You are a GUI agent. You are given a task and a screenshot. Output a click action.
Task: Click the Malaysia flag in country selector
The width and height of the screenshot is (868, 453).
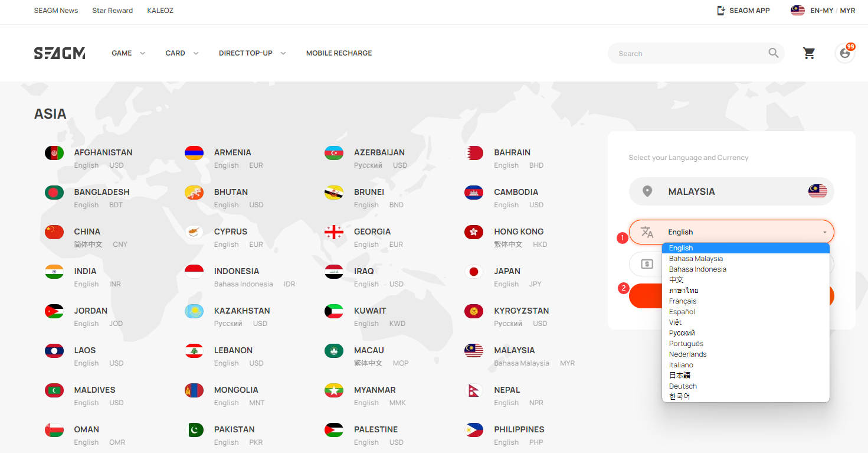pyautogui.click(x=818, y=191)
